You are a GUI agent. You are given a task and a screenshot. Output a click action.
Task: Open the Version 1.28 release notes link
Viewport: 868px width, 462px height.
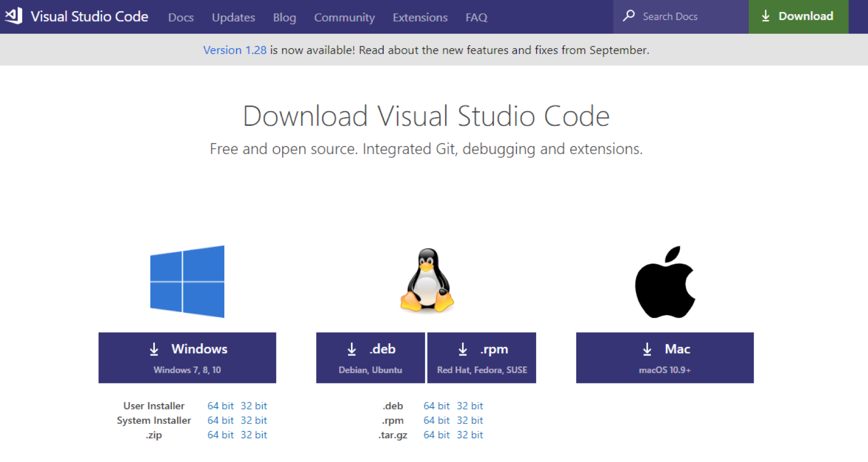coord(234,50)
